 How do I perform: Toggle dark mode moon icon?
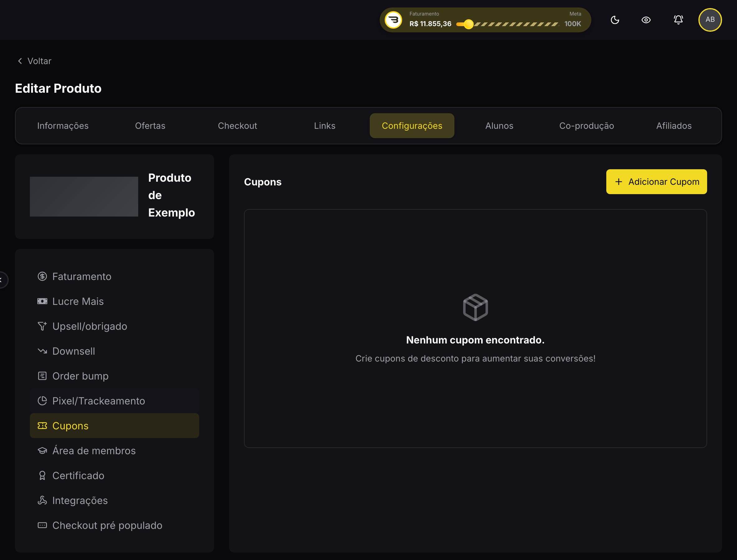615,20
